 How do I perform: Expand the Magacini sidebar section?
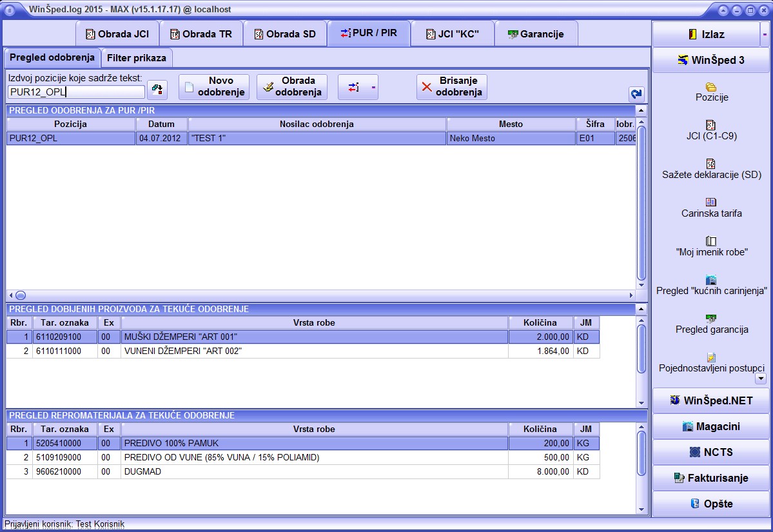pos(711,426)
